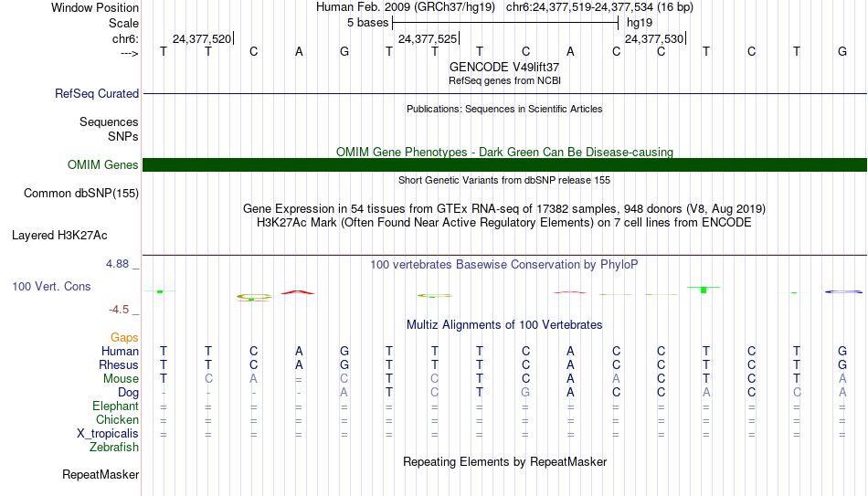Screen dimensions: 868x496
Task: Click the Gaps row label
Action: (124, 338)
